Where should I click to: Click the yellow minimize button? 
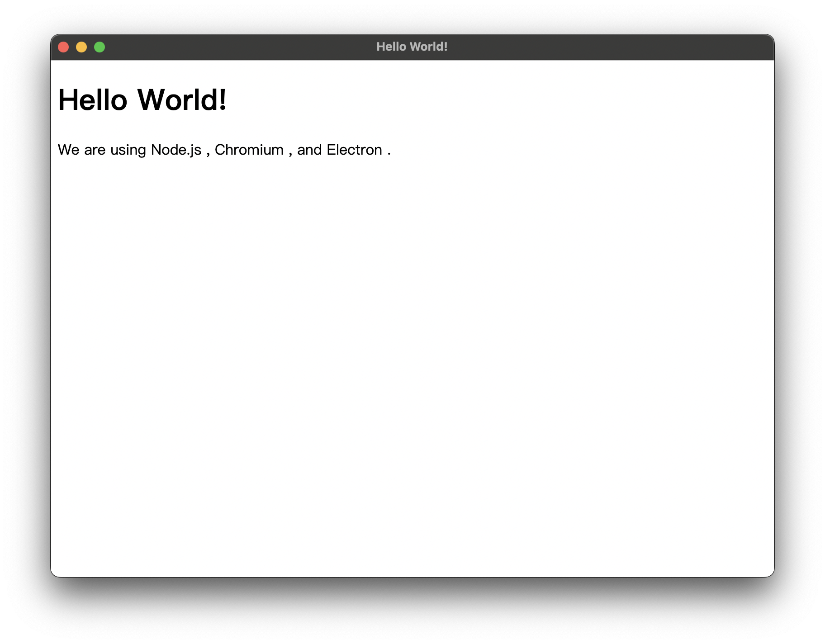click(81, 47)
